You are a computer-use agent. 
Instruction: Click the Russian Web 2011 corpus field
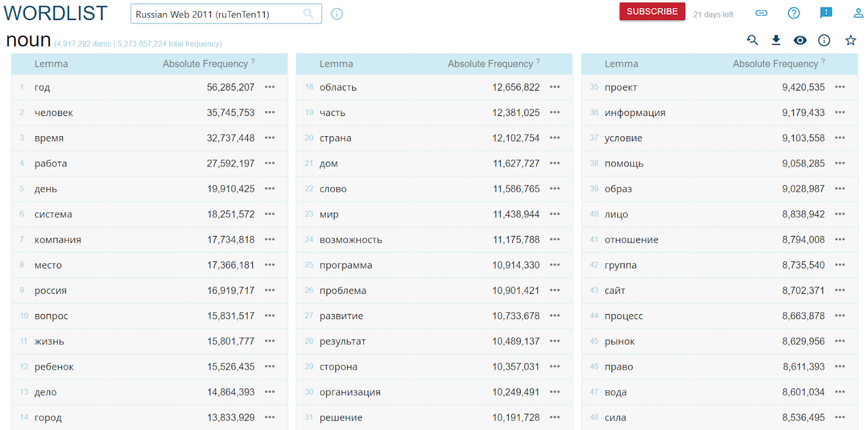coord(217,14)
